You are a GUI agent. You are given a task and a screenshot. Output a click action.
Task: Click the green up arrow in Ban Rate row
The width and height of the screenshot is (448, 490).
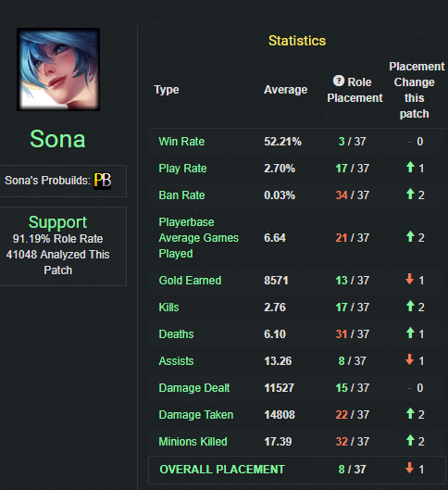click(x=410, y=194)
